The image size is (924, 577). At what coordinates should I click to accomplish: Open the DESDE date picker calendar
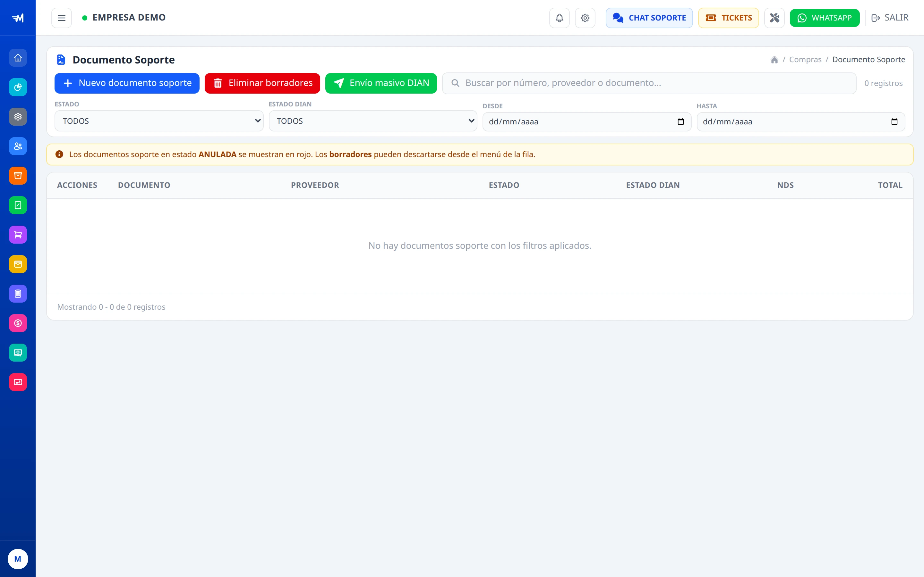pos(680,122)
